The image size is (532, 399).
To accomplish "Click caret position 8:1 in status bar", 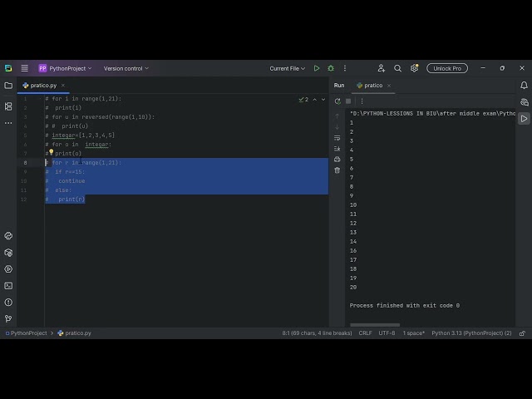I will click(x=317, y=333).
